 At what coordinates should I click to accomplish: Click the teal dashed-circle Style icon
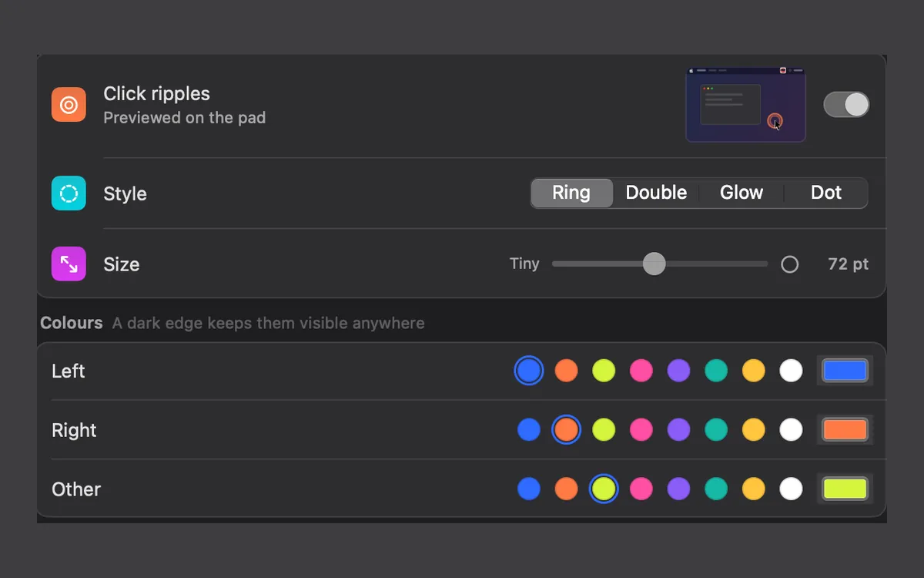point(69,193)
